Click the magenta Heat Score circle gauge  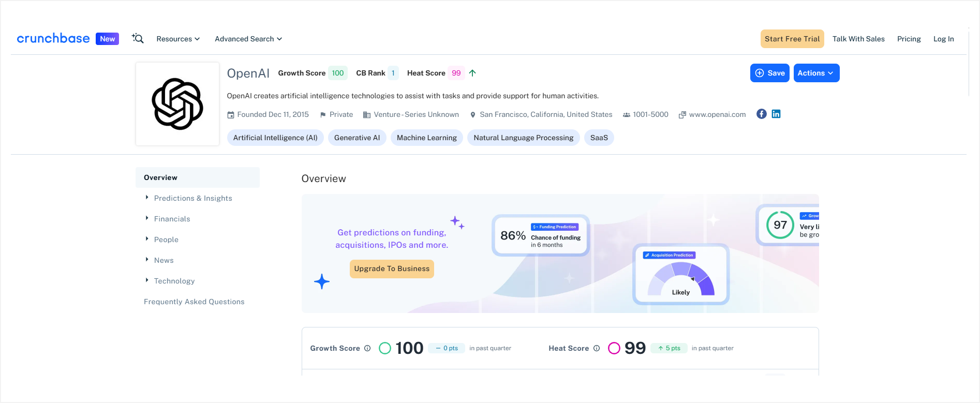pos(614,348)
